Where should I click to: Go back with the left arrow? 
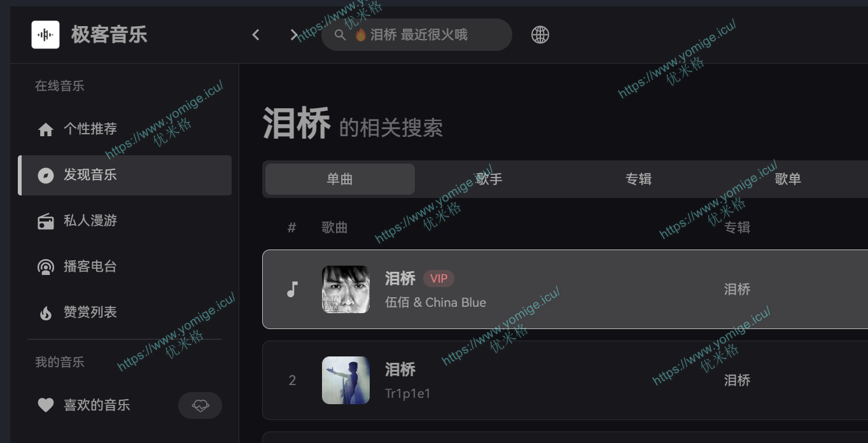click(256, 35)
